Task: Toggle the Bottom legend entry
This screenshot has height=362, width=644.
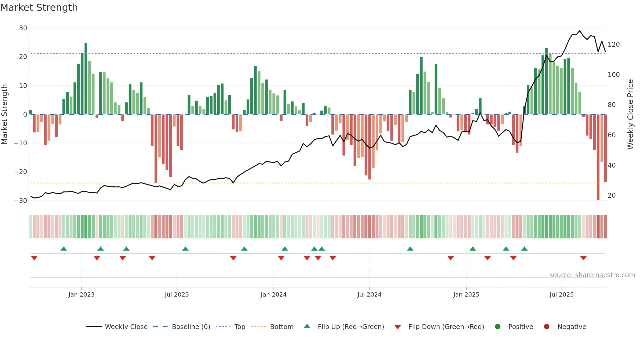Action: 272,327
